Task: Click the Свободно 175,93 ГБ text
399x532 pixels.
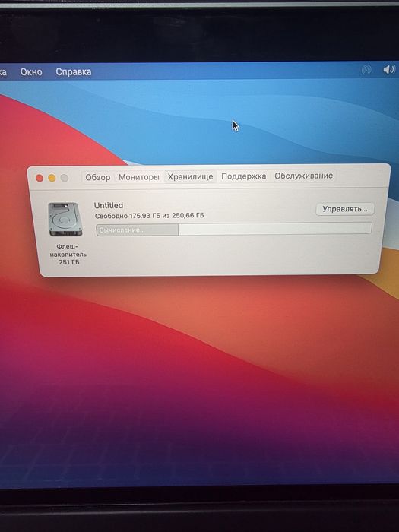Action: [x=150, y=216]
